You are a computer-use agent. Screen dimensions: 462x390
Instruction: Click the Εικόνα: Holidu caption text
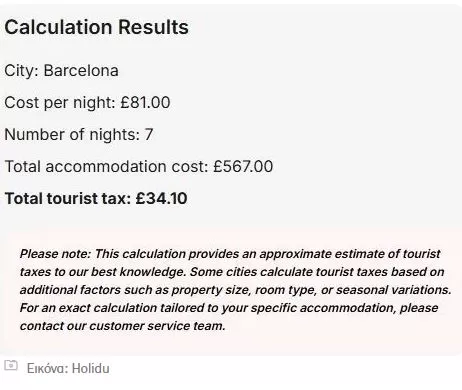pos(68,368)
